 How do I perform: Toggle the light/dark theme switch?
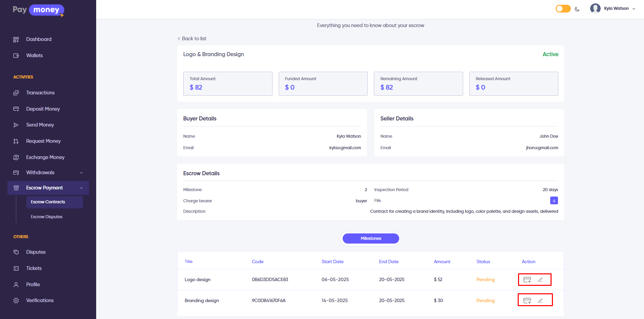click(563, 9)
